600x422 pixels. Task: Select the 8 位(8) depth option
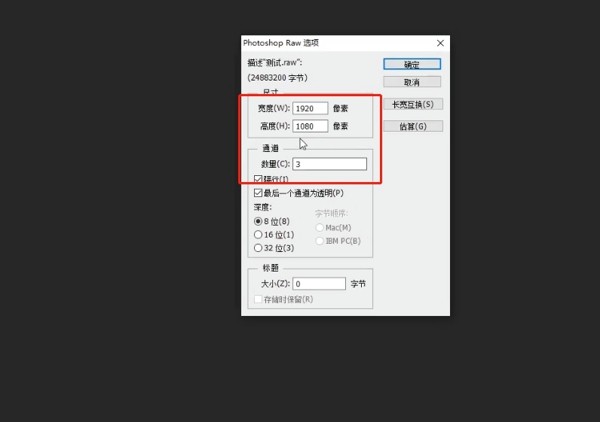(x=258, y=221)
